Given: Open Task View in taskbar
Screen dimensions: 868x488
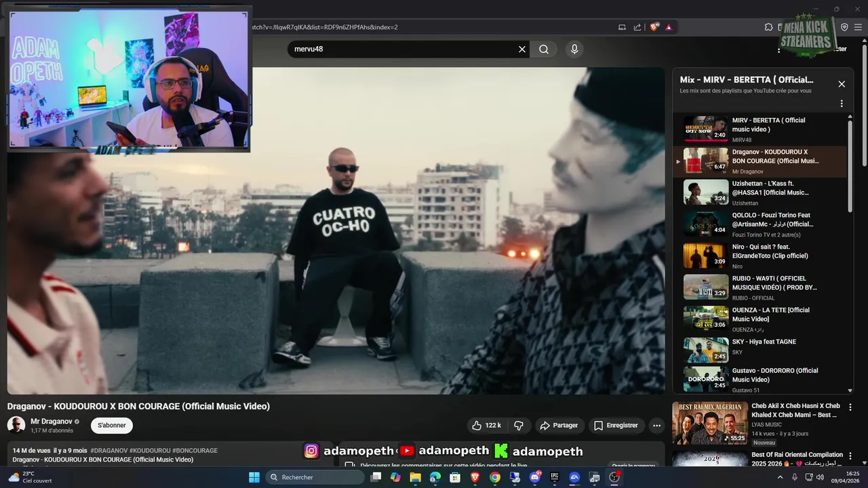Looking at the screenshot, I should click(x=376, y=477).
